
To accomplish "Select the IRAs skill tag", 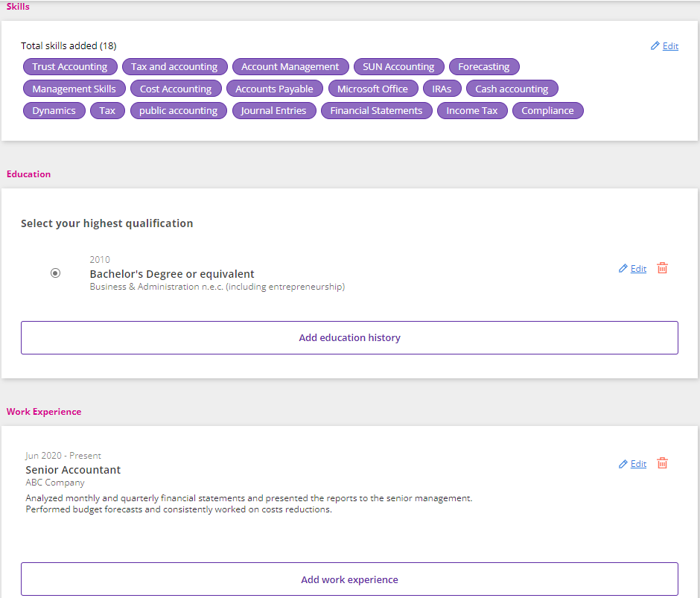I will pyautogui.click(x=442, y=89).
